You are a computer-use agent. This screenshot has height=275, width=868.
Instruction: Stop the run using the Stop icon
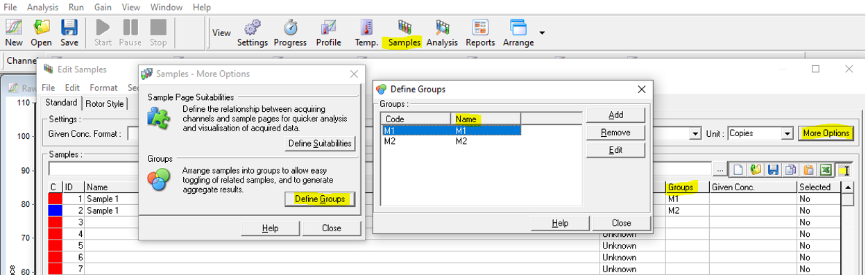[158, 33]
